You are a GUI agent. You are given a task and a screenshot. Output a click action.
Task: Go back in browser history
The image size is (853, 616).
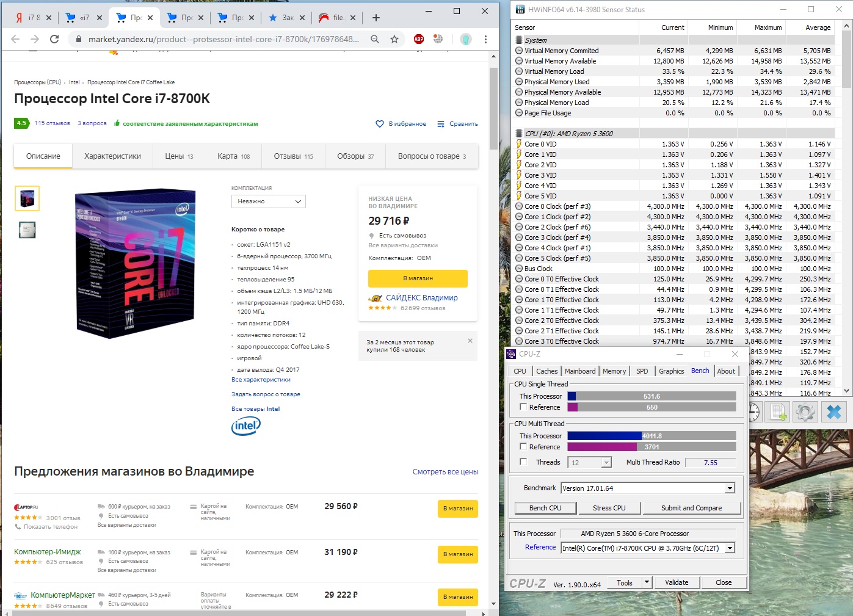(15, 39)
